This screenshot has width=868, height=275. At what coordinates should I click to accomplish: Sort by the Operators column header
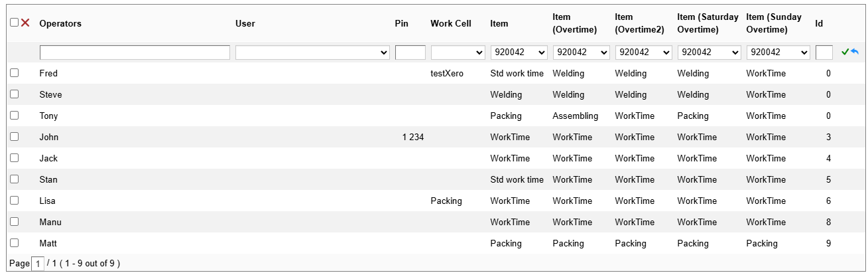click(60, 23)
